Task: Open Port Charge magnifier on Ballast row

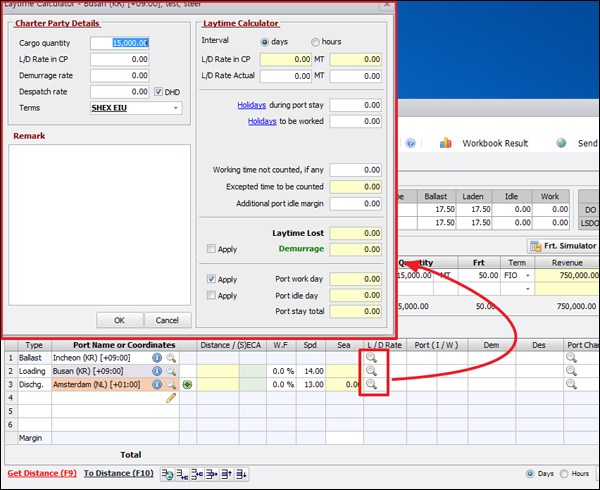Action: 571,358
